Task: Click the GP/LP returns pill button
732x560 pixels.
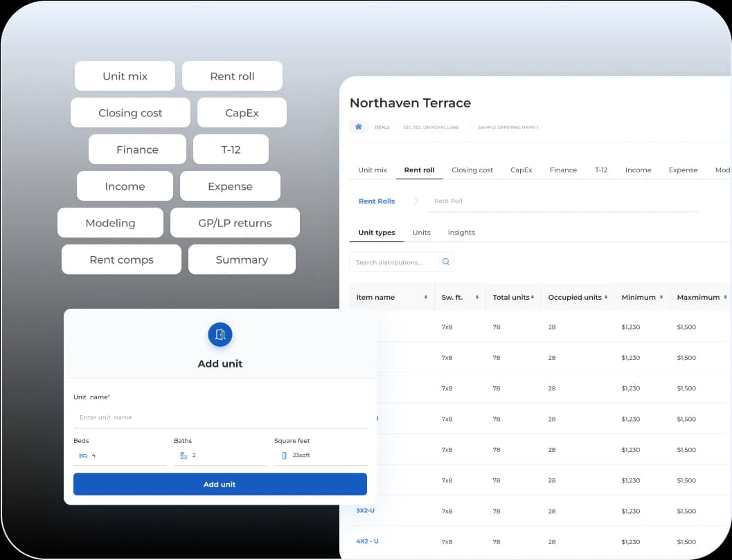Action: pyautogui.click(x=235, y=223)
